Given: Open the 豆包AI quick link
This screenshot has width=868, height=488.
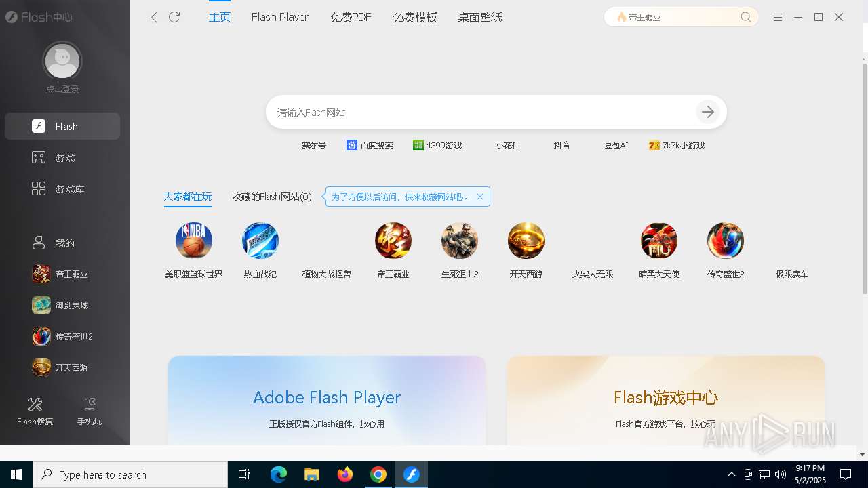Looking at the screenshot, I should tap(616, 145).
